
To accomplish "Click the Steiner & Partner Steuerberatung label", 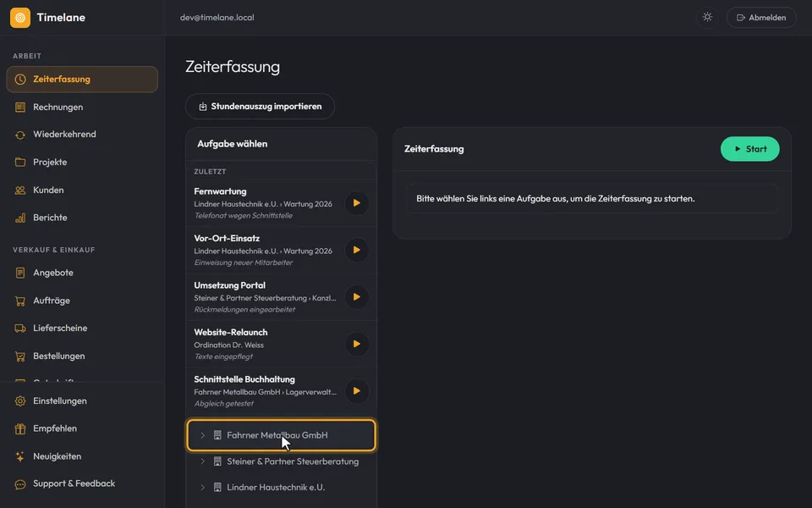I will 293,461.
